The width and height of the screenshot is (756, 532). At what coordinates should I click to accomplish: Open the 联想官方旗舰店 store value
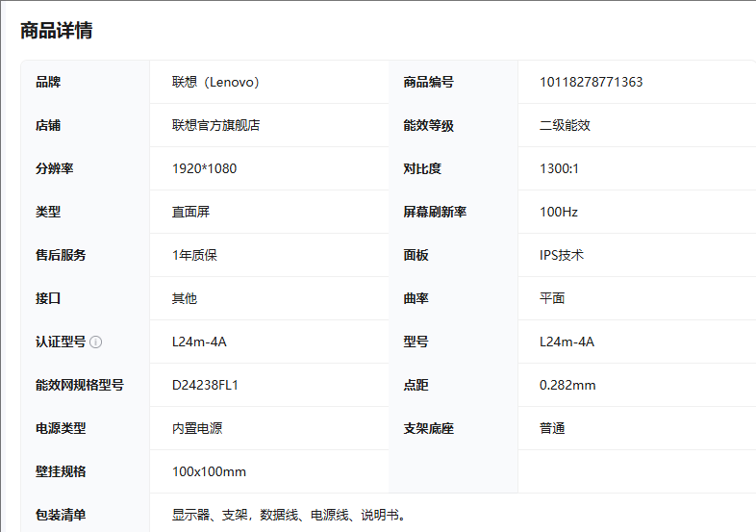[216, 125]
